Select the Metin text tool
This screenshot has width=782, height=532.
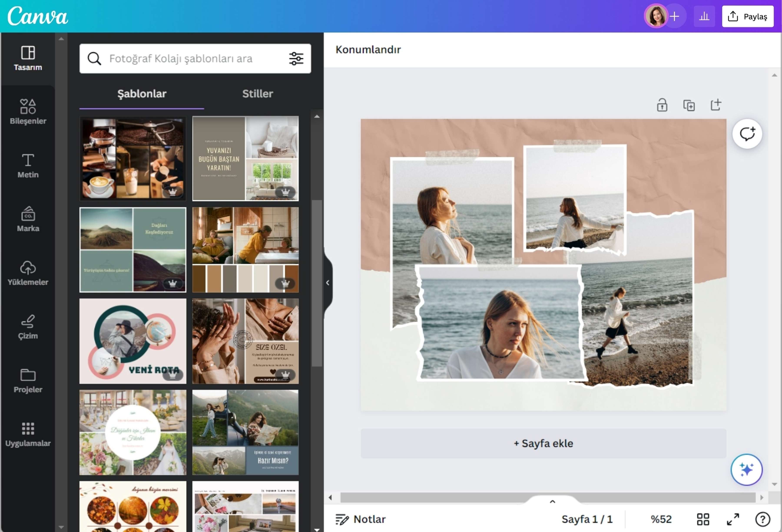coord(28,166)
